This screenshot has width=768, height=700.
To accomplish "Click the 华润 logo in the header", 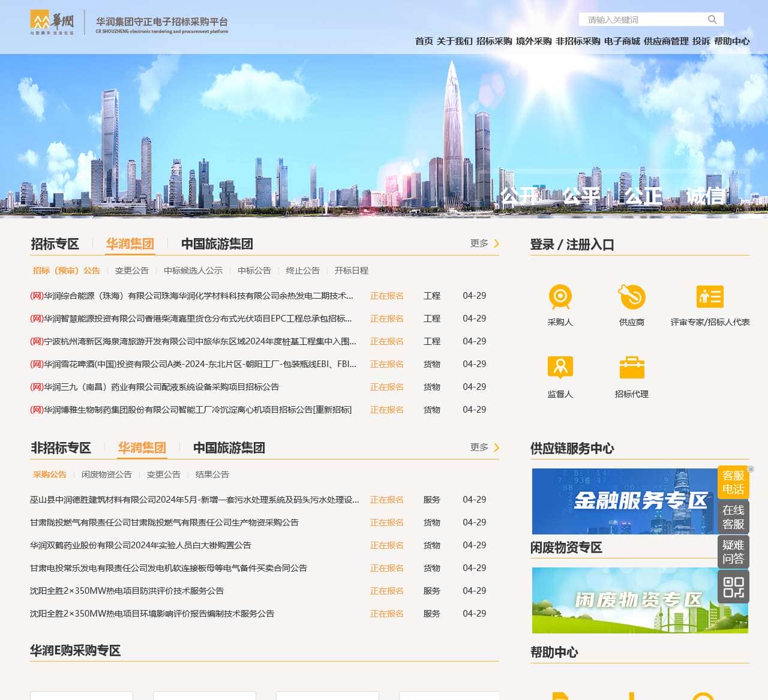I will click(x=53, y=22).
